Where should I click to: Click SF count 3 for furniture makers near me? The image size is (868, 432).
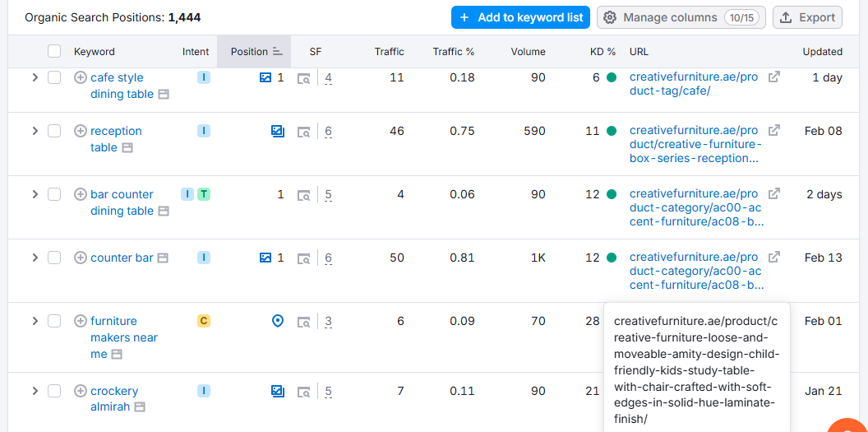point(328,321)
